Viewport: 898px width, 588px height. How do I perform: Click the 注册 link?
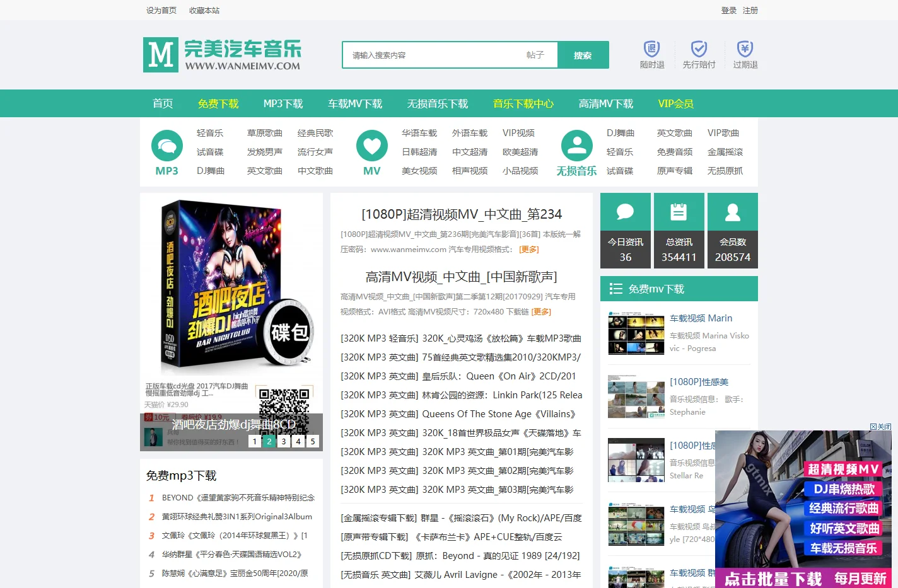(x=750, y=11)
